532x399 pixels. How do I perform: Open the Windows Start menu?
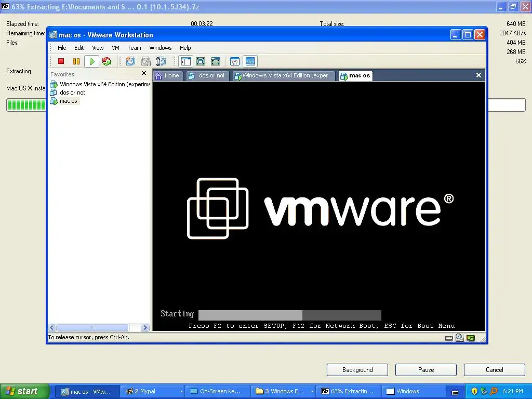coord(24,392)
